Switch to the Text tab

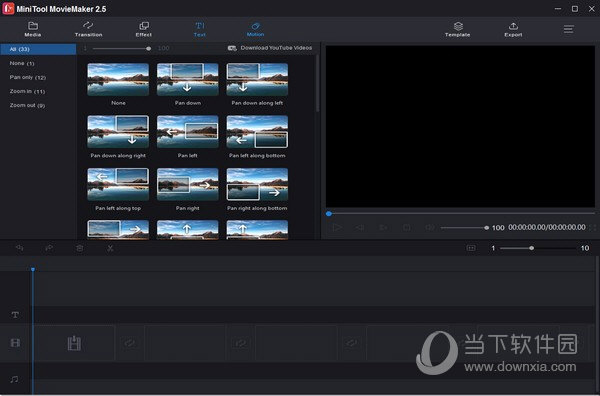[200, 29]
